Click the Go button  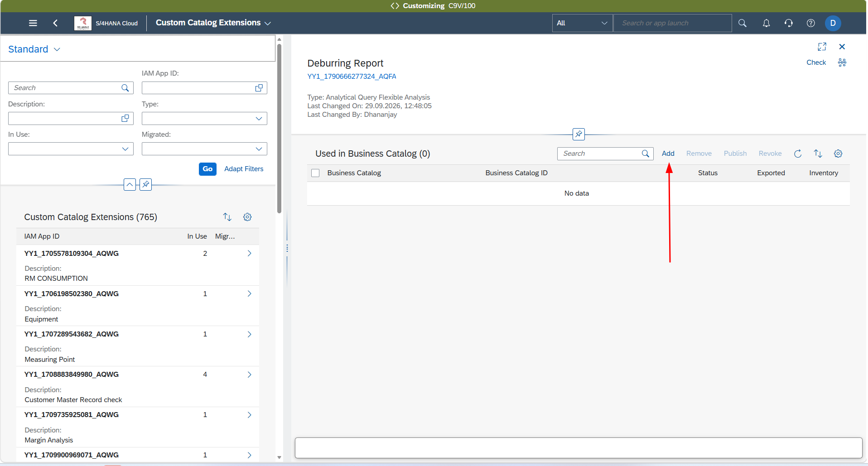[x=207, y=169]
